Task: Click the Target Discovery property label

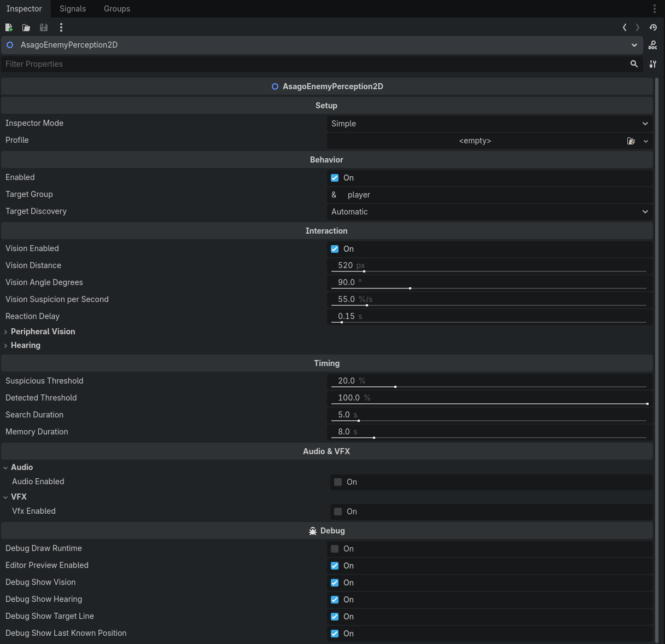Action: pos(36,211)
